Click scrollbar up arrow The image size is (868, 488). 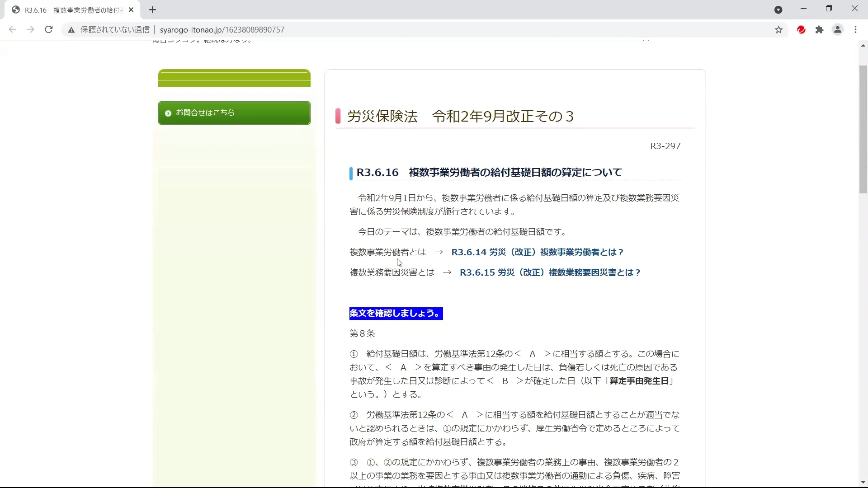863,46
